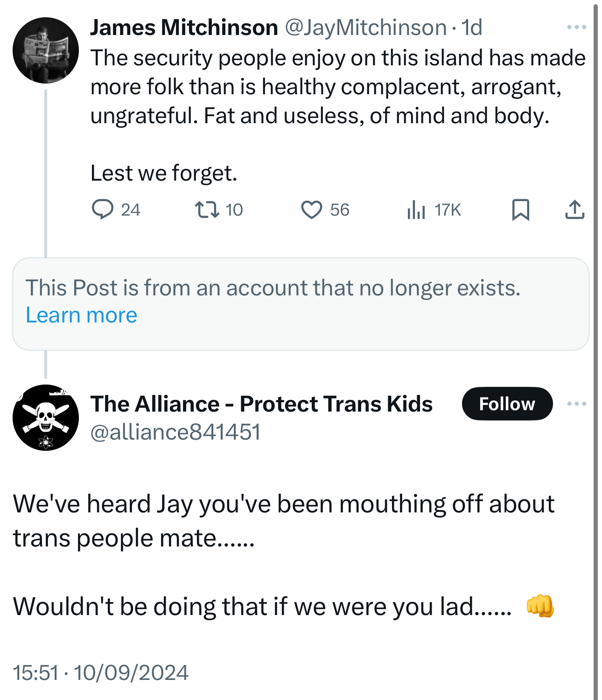The width and height of the screenshot is (602, 700).
Task: Open The Alliance skull avatar
Action: pos(45,418)
